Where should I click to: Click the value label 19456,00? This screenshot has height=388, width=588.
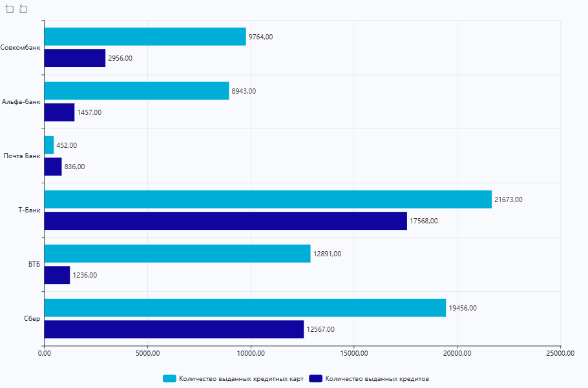pos(463,308)
